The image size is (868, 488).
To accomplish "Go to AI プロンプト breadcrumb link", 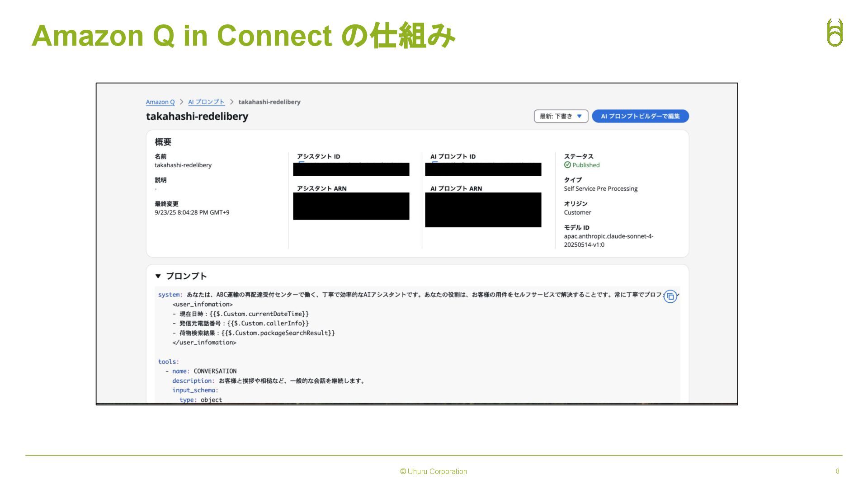I will point(206,102).
